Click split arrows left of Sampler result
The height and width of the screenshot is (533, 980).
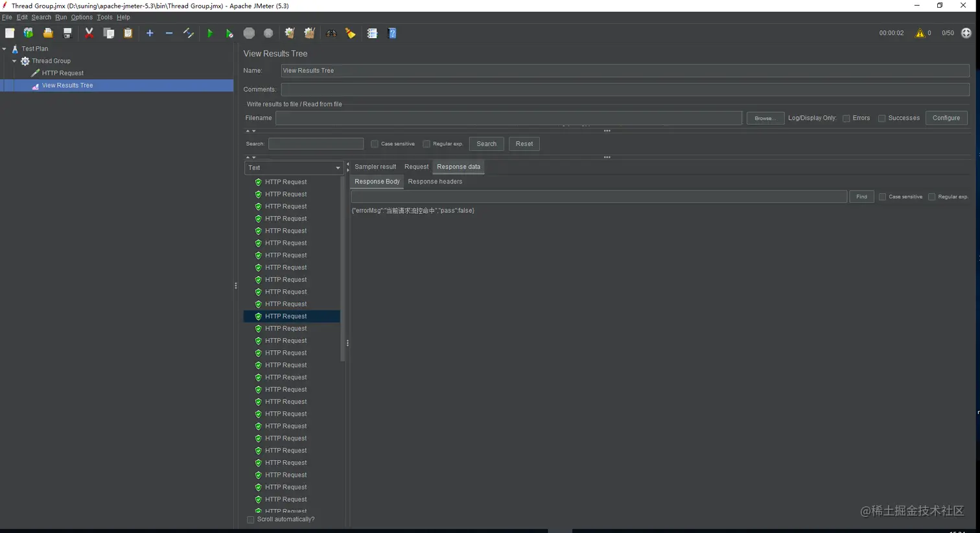348,167
